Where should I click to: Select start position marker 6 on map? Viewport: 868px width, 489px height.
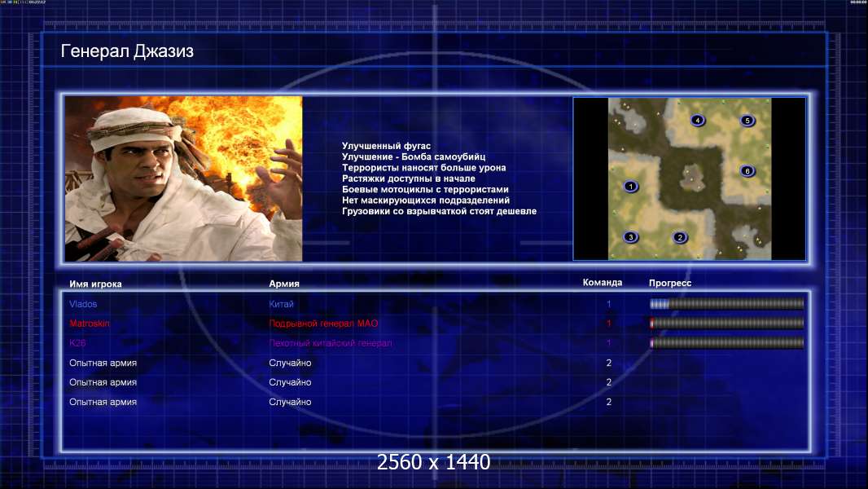(x=747, y=171)
